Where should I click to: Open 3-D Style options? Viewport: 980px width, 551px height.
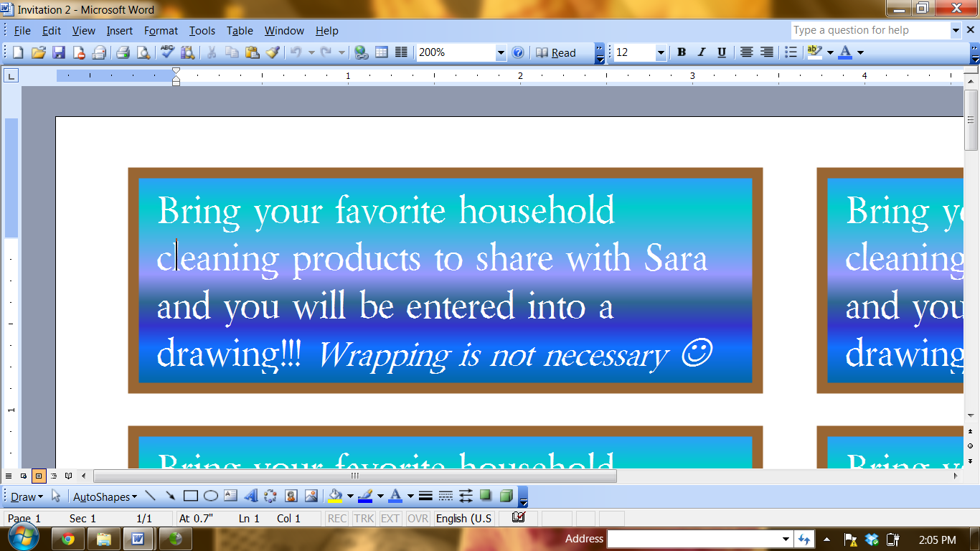click(507, 496)
